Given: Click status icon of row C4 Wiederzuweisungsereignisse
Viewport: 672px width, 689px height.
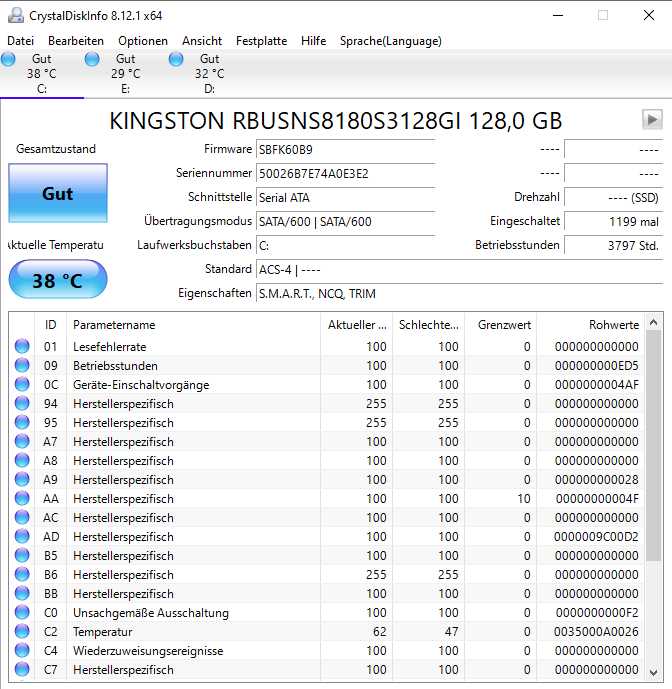Looking at the screenshot, I should tap(22, 650).
